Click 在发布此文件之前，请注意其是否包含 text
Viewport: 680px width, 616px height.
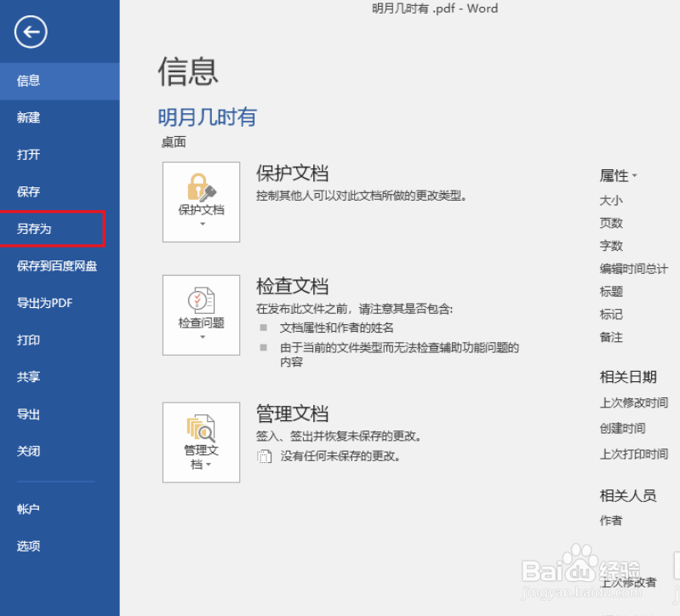[x=354, y=309]
